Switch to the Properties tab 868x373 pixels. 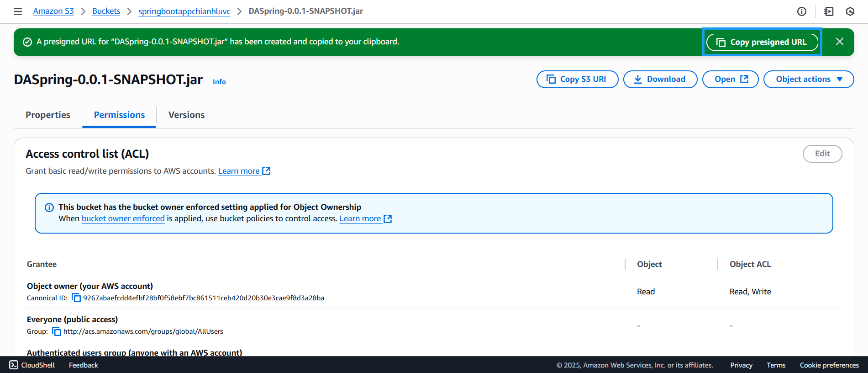[x=48, y=115]
